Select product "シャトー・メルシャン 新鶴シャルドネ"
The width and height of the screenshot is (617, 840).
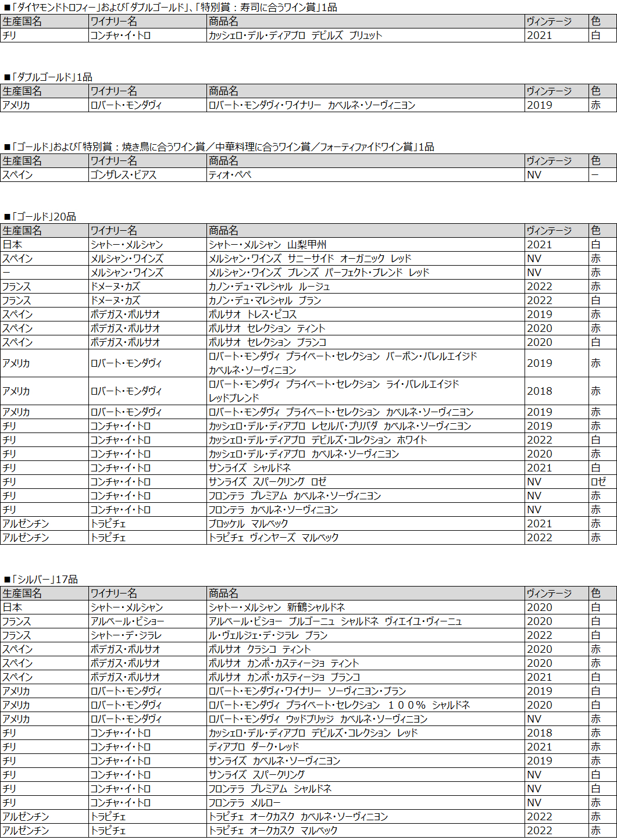click(x=277, y=607)
